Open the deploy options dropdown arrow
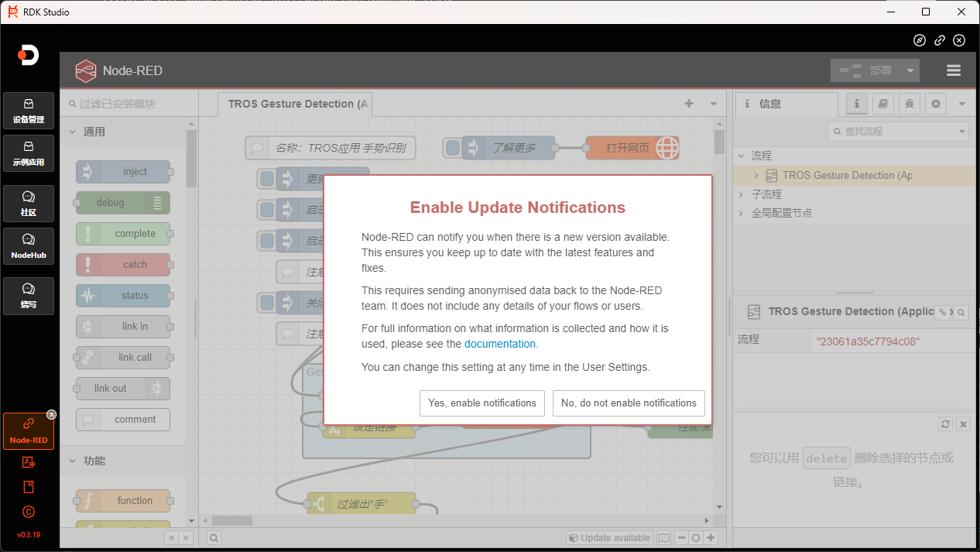The image size is (980, 552). 910,70
